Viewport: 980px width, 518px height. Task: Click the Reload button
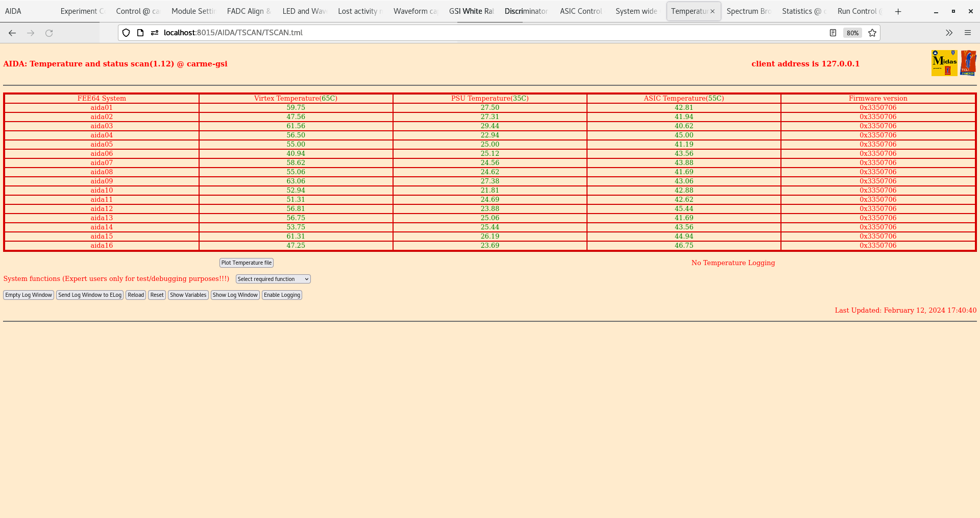(x=136, y=295)
